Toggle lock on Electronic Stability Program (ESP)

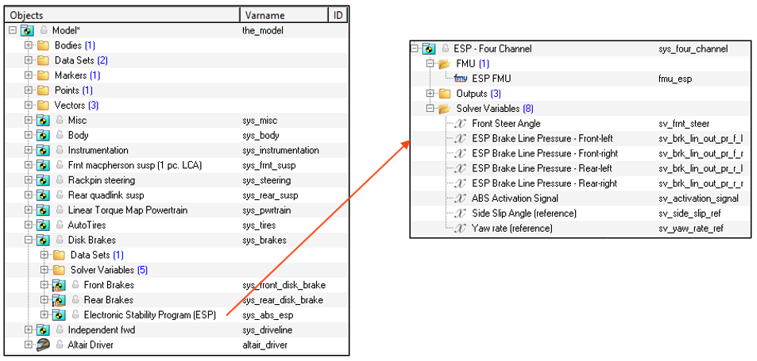pyautogui.click(x=75, y=315)
